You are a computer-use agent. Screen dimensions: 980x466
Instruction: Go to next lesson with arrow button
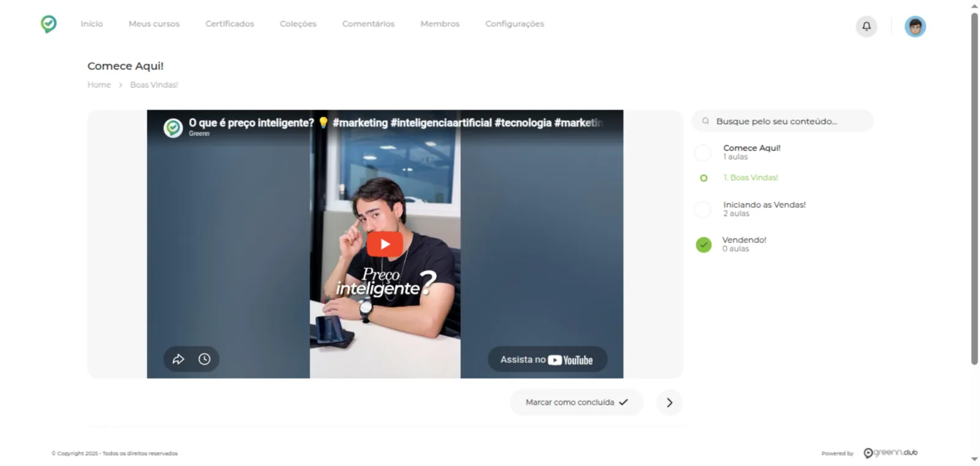point(669,403)
